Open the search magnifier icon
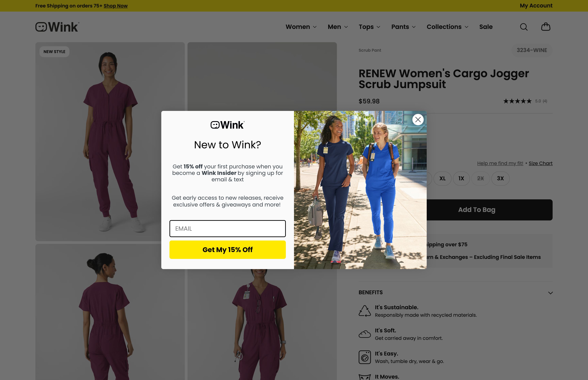 [524, 27]
